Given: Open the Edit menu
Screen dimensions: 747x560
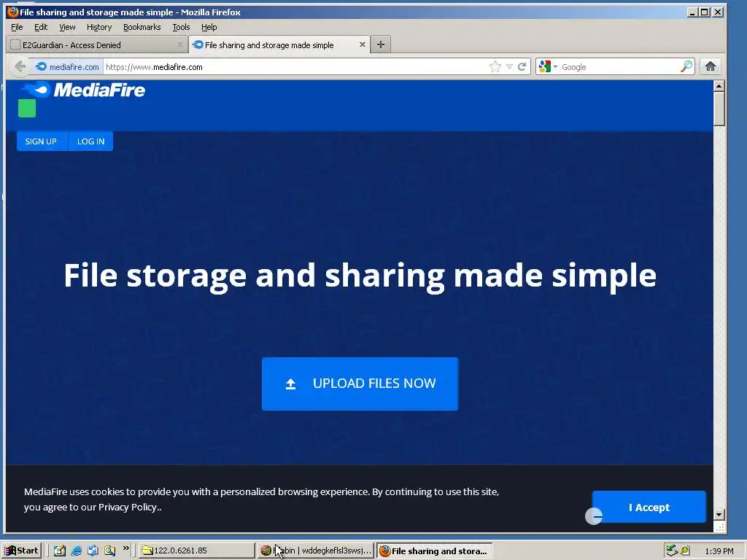Looking at the screenshot, I should point(41,27).
